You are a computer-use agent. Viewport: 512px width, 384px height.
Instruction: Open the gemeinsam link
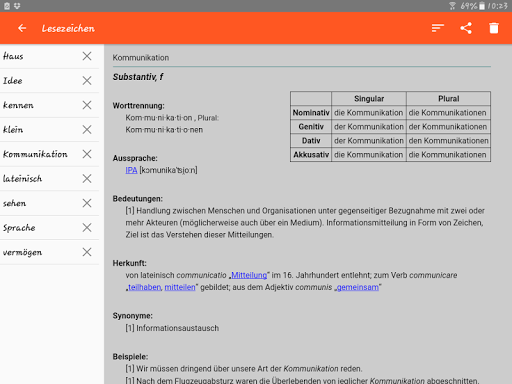(x=358, y=287)
